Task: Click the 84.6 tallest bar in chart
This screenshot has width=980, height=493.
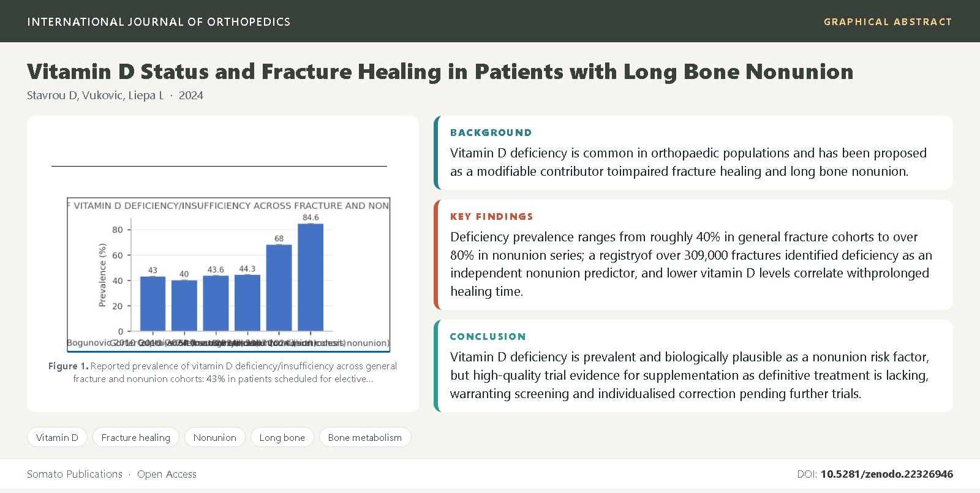Action: [x=311, y=277]
